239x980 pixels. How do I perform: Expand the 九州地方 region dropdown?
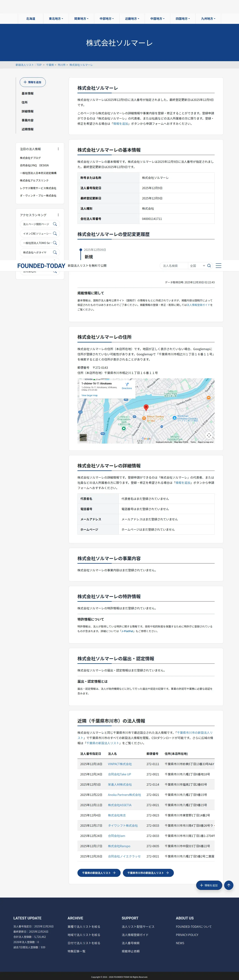[208, 19]
